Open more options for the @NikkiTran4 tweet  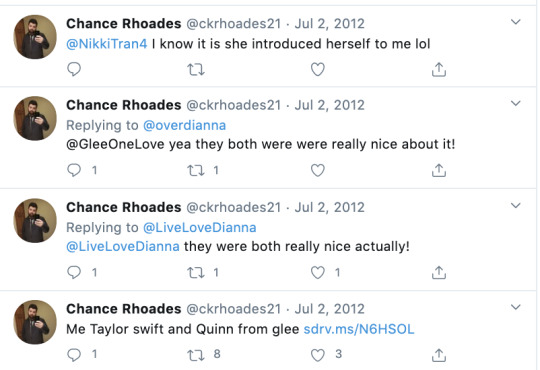click(516, 22)
